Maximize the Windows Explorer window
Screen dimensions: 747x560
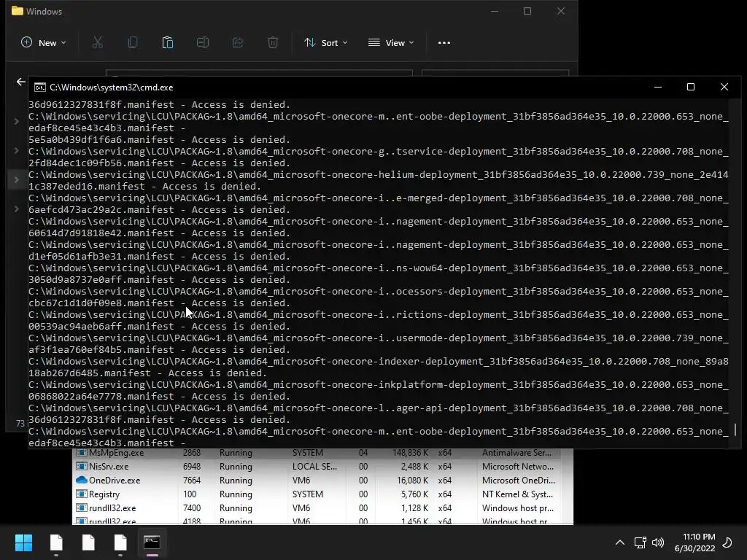tap(527, 11)
